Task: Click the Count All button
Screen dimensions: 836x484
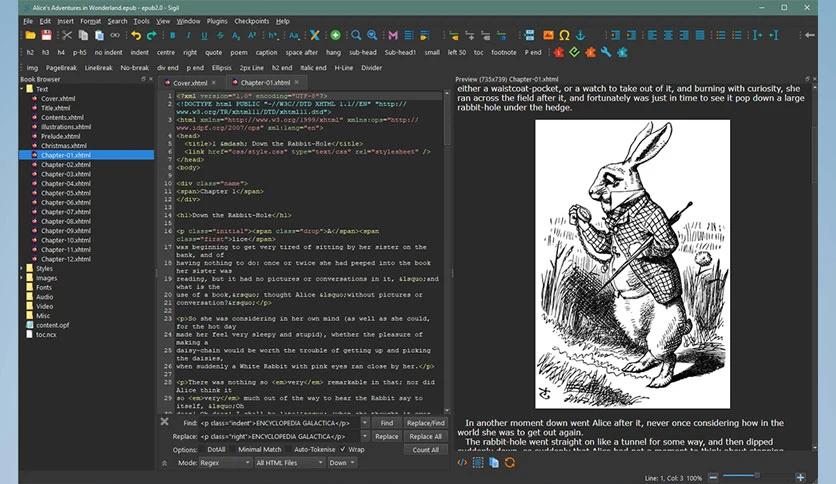Action: point(425,449)
